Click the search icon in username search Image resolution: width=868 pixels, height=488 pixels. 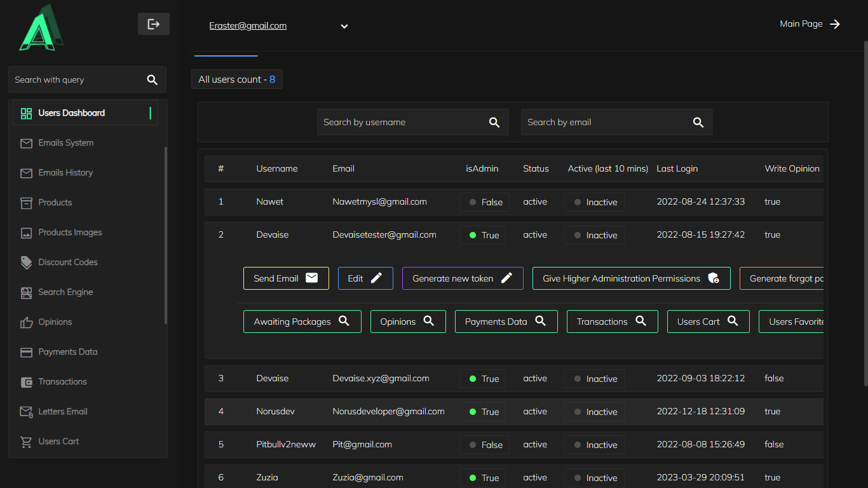[494, 123]
